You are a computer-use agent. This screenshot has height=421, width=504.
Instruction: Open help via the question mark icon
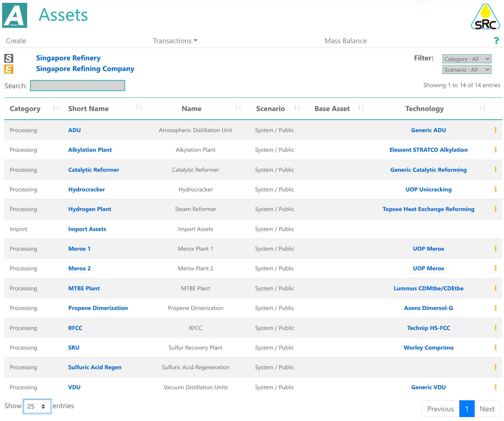pyautogui.click(x=496, y=41)
